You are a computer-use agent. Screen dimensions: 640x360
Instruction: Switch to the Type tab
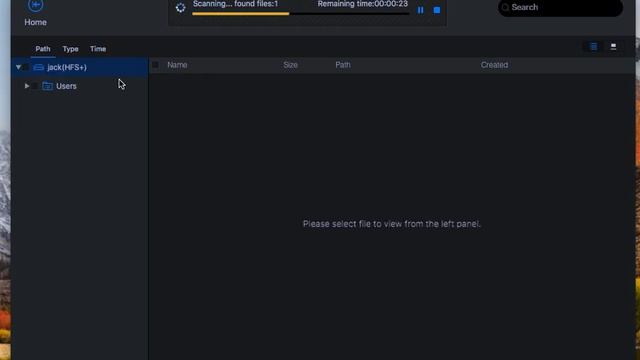(x=70, y=49)
